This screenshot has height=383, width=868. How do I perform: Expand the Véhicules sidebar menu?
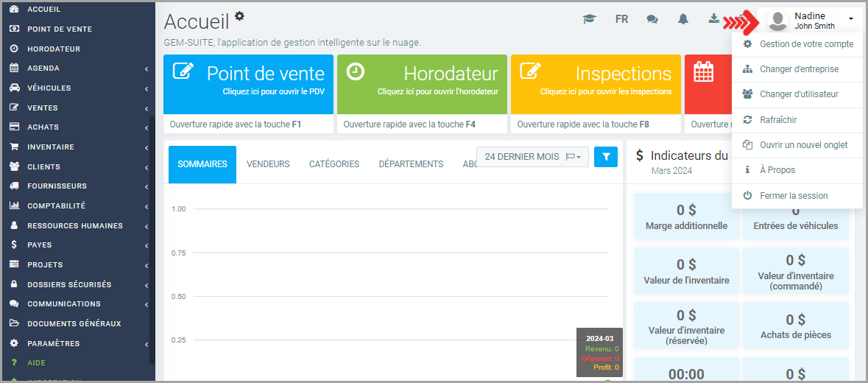pos(77,88)
